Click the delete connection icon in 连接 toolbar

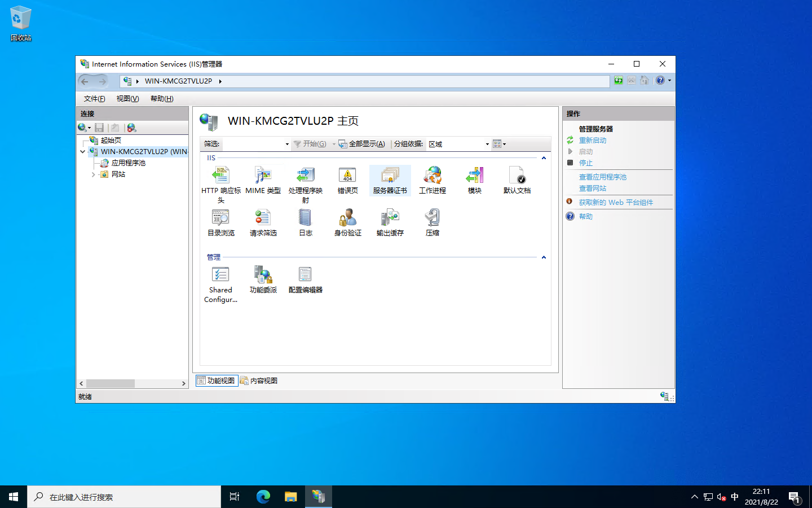(x=131, y=128)
